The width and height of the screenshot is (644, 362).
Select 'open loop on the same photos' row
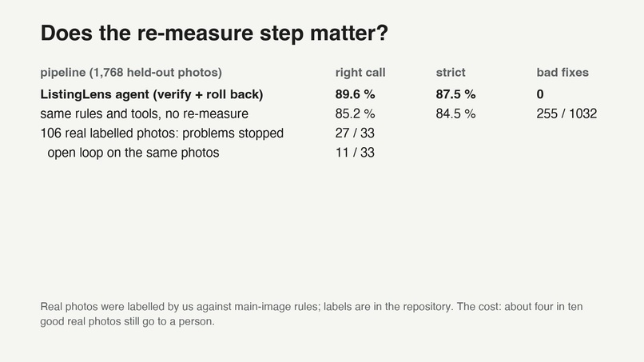(133, 153)
